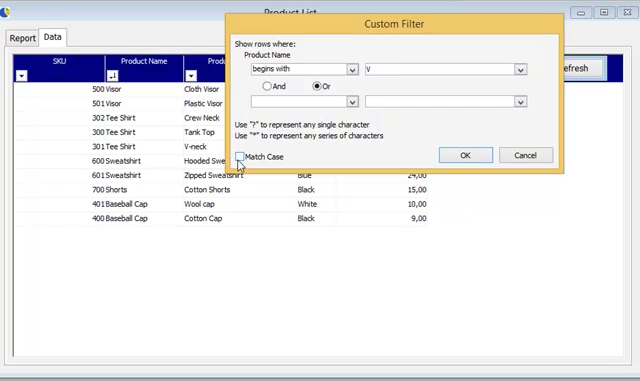640x381 pixels.
Task: Click the Refresh button behind the dialog
Action: click(x=583, y=68)
